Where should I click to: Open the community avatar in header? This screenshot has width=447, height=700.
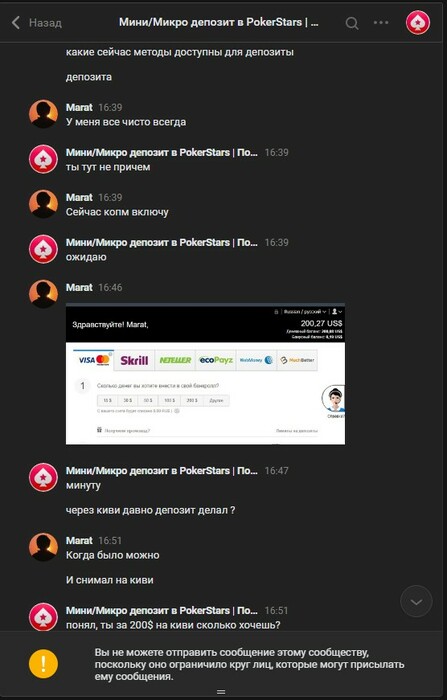418,22
